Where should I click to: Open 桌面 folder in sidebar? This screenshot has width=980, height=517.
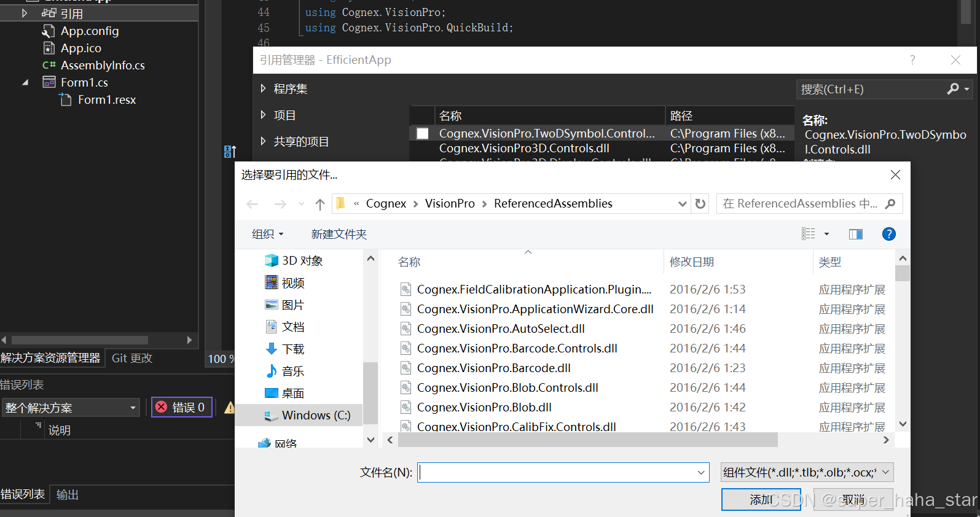284,394
